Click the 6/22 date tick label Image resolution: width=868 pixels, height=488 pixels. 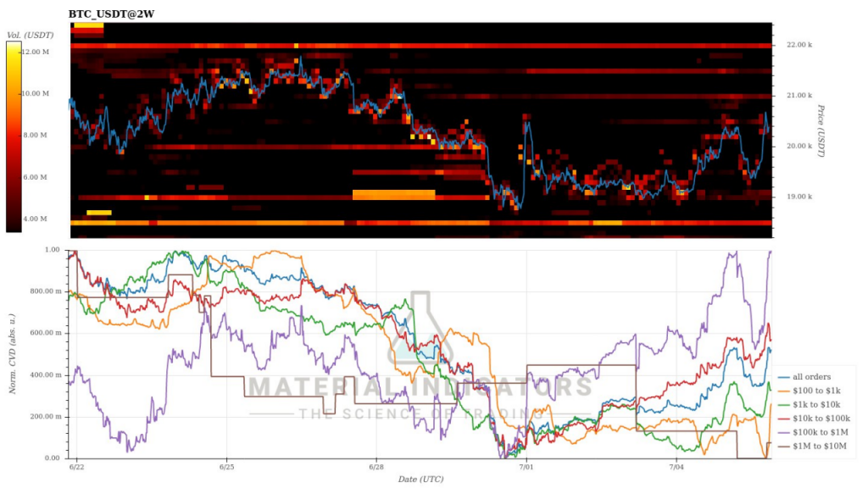point(76,467)
